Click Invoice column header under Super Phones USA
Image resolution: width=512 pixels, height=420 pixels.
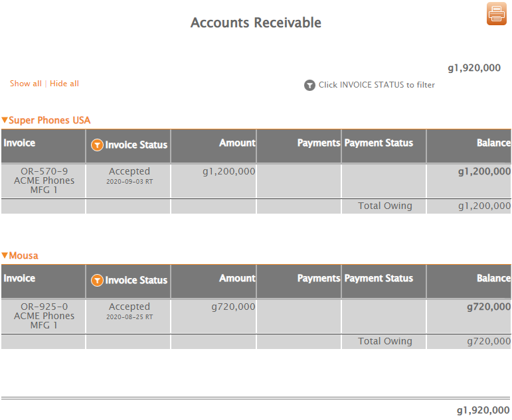(19, 143)
